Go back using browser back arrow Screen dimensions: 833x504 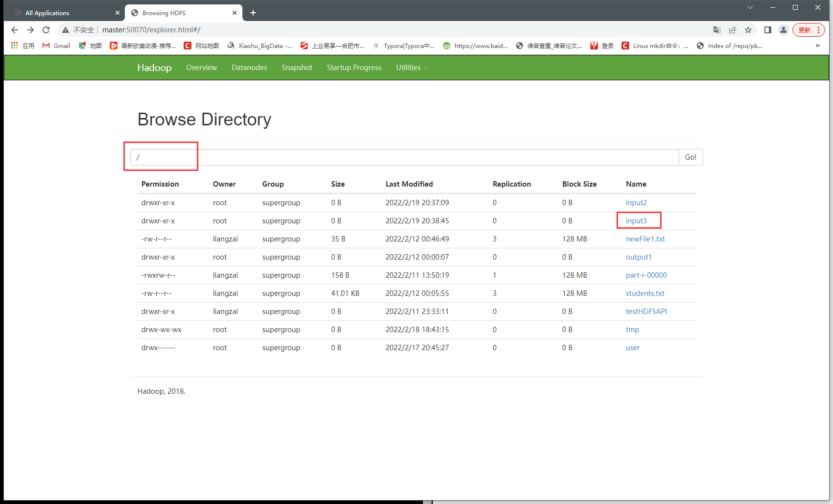[15, 30]
